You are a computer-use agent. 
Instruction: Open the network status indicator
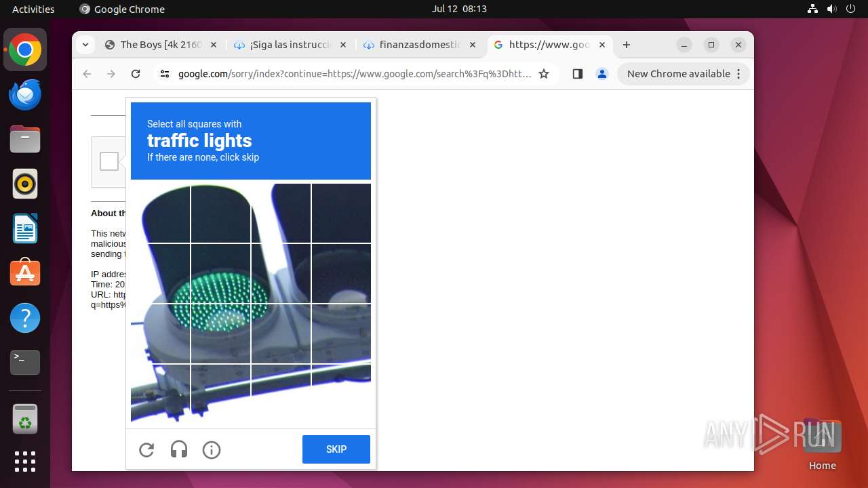[x=812, y=9]
